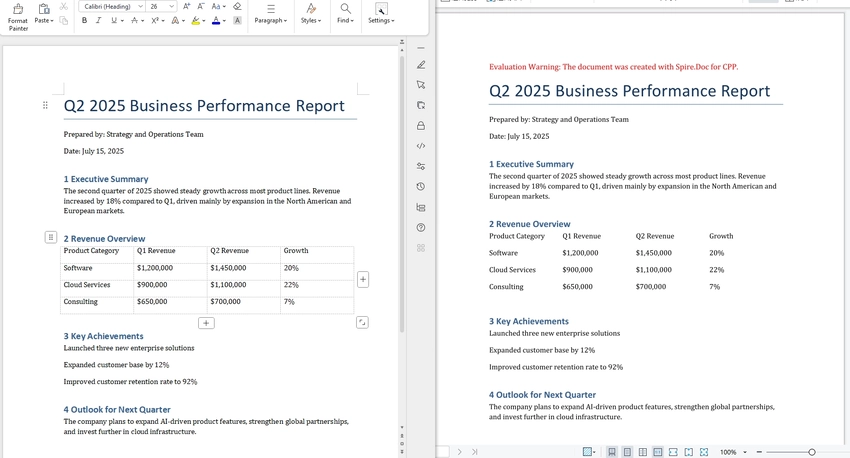Toggle character shading button
This screenshot has height=458, width=850.
[x=237, y=20]
